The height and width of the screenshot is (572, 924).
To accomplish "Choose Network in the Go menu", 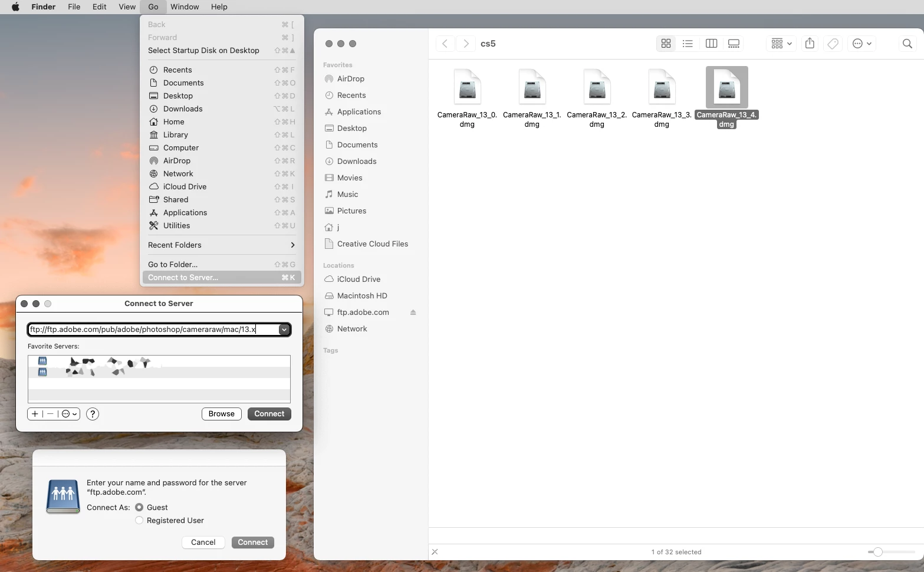I will coord(222,174).
